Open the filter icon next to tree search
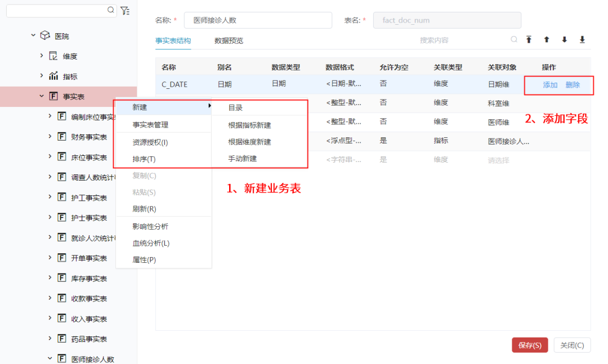Viewport: 608px width, 364px height. (x=125, y=11)
